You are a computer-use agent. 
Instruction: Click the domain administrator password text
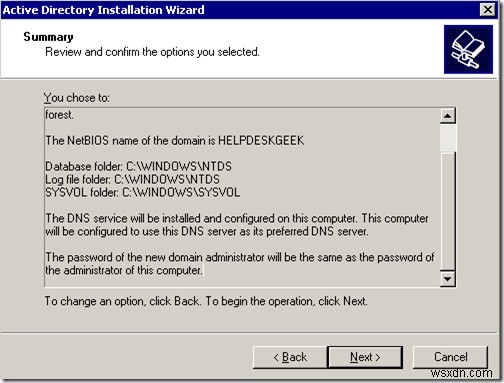[239, 264]
